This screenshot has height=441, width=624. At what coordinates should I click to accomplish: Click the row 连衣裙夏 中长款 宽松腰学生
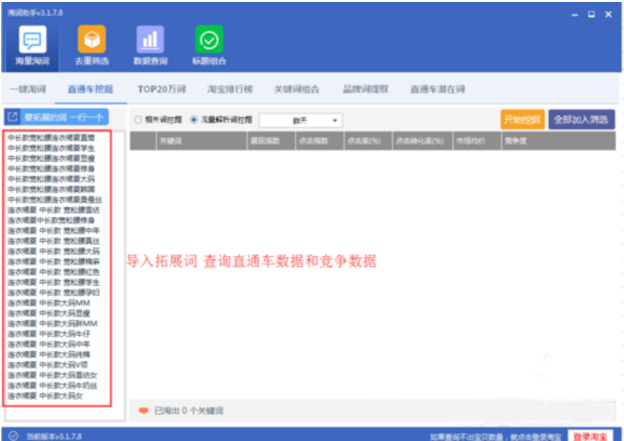(53, 282)
